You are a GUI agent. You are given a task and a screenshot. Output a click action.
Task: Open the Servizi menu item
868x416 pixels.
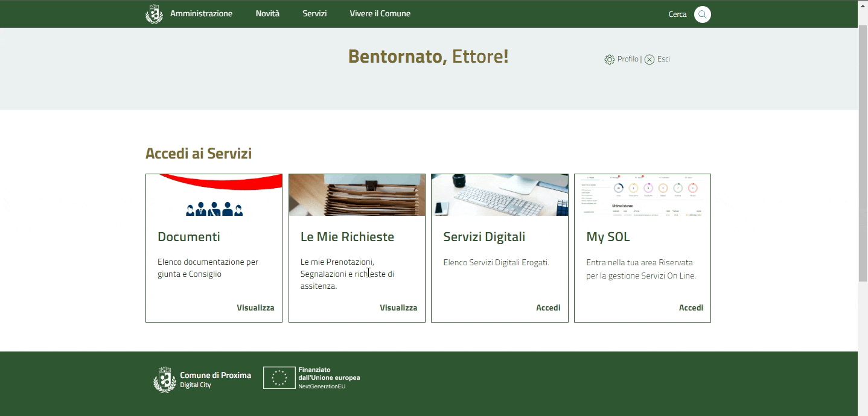(x=314, y=14)
